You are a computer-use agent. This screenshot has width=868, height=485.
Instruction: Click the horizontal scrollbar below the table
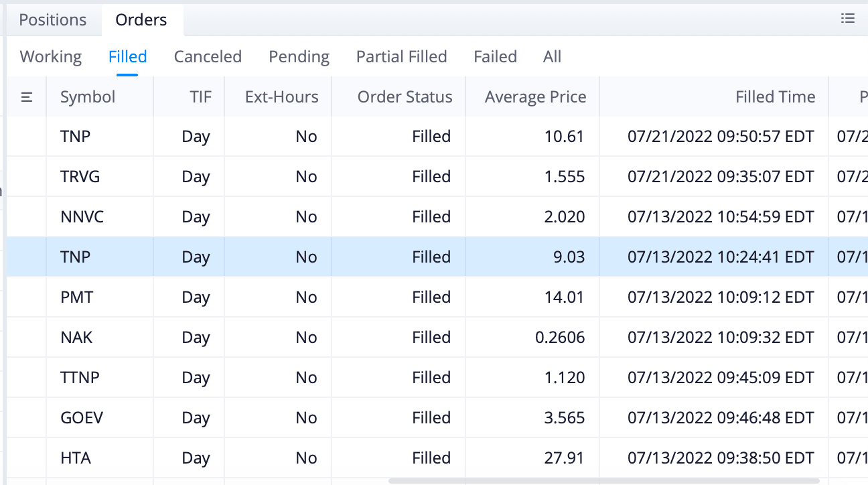[603, 480]
